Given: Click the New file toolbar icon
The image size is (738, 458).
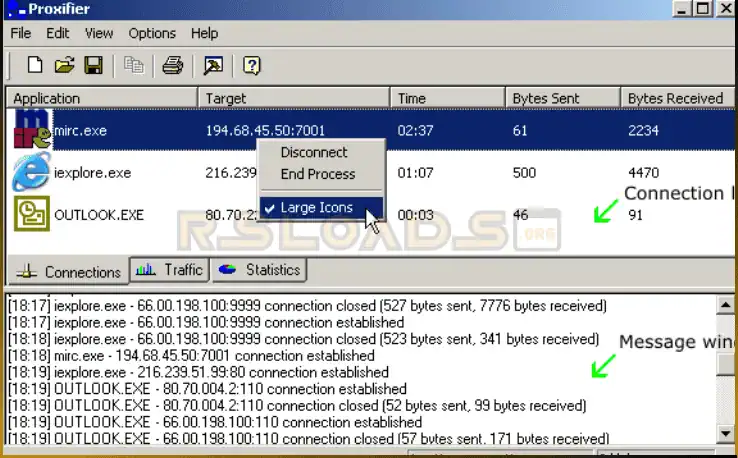Looking at the screenshot, I should point(35,66).
